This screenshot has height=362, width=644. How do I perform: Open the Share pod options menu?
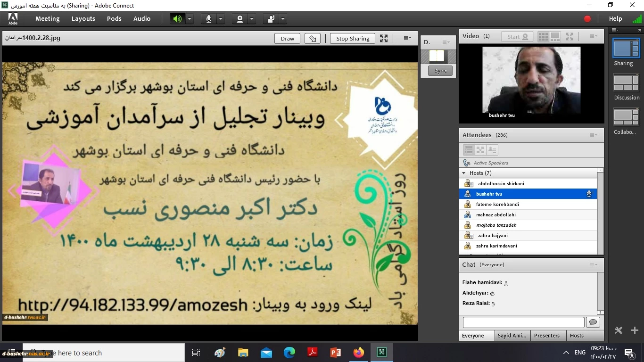click(x=407, y=38)
